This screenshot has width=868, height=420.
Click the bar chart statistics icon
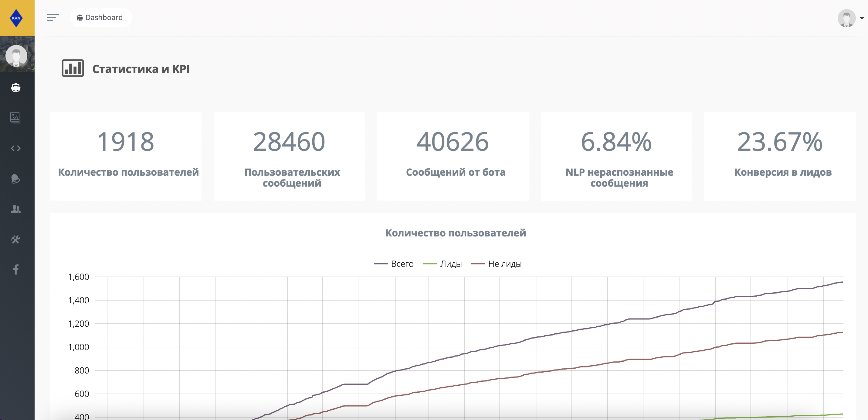[x=73, y=68]
